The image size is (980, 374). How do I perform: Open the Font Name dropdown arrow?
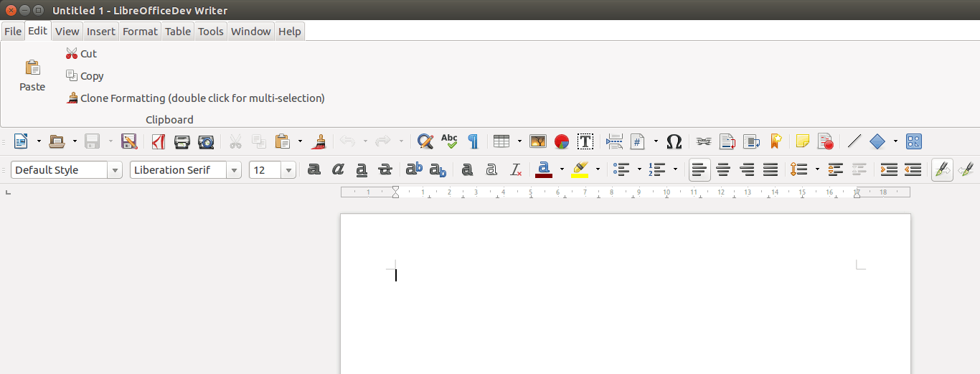(234, 170)
